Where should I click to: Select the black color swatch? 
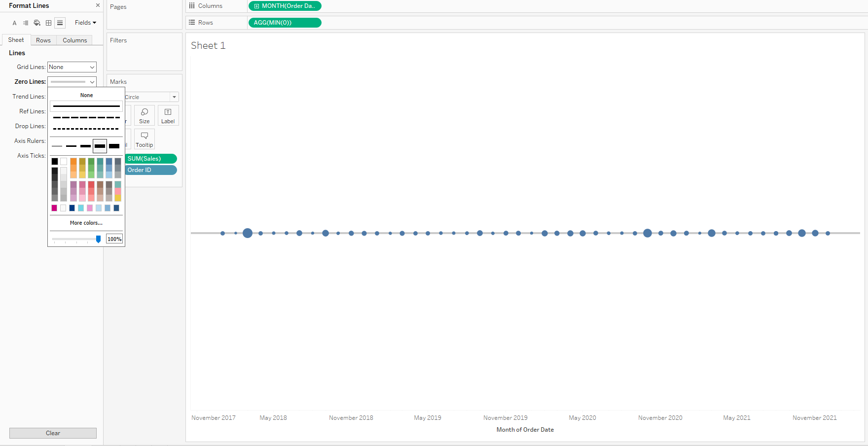(x=55, y=161)
